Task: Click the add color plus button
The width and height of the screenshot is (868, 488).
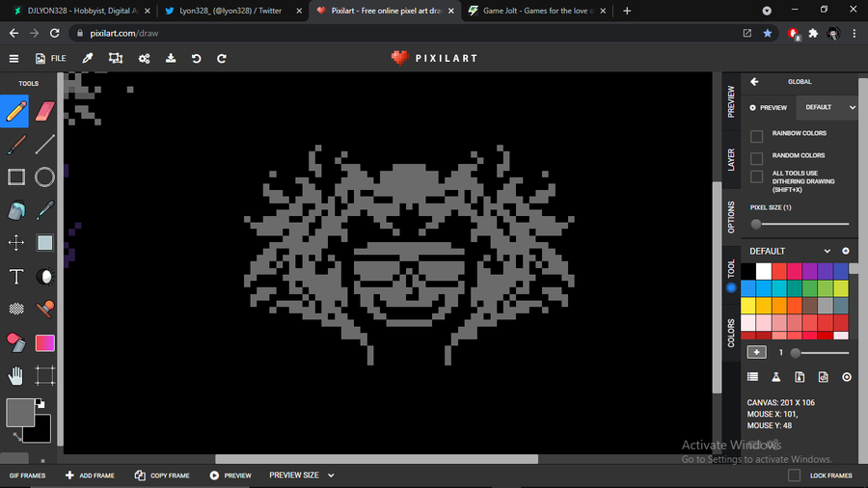Action: click(756, 352)
